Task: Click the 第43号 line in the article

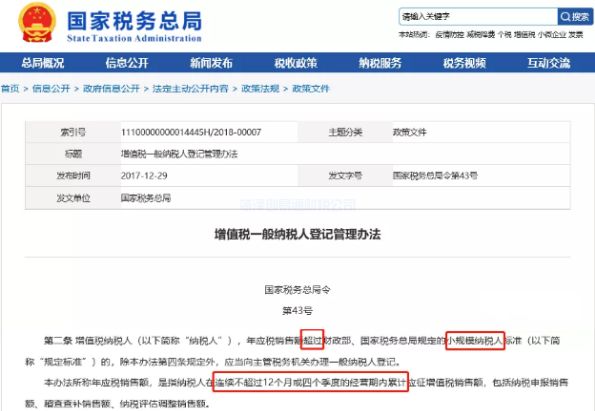Action: click(298, 311)
